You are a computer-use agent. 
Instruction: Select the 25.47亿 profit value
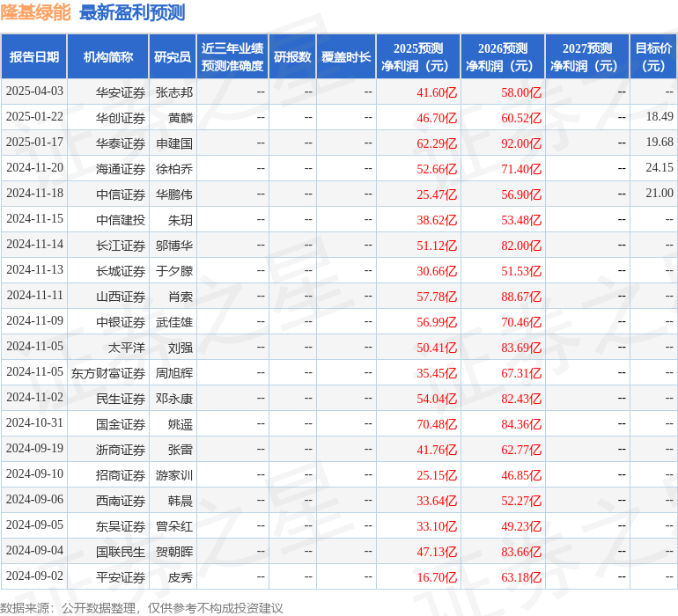[x=437, y=194]
